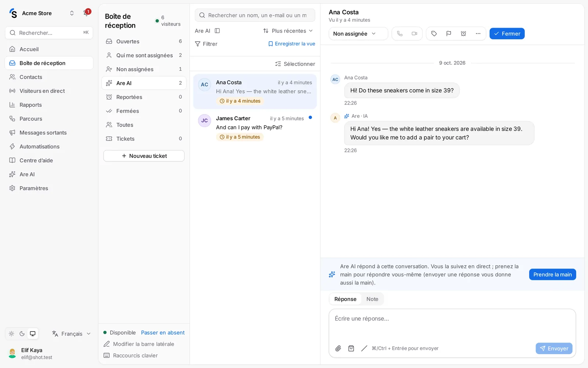Open Qui me sont assignées folder

click(x=144, y=55)
